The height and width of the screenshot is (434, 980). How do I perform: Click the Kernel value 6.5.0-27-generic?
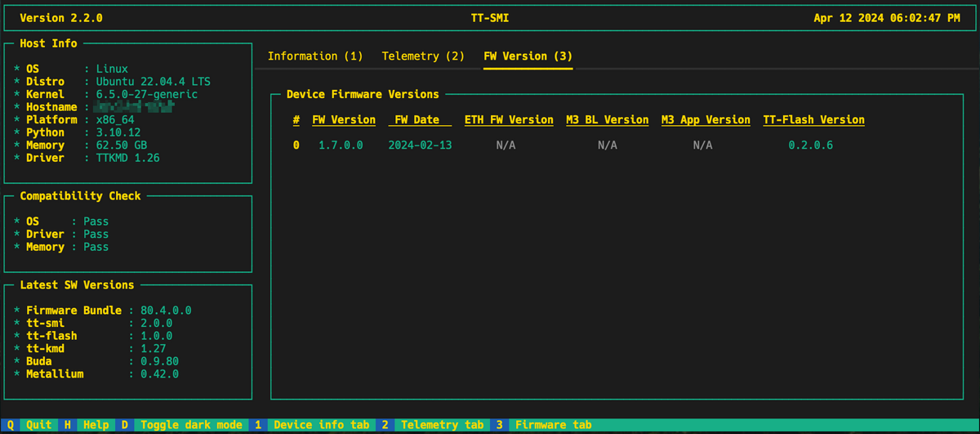(x=146, y=95)
